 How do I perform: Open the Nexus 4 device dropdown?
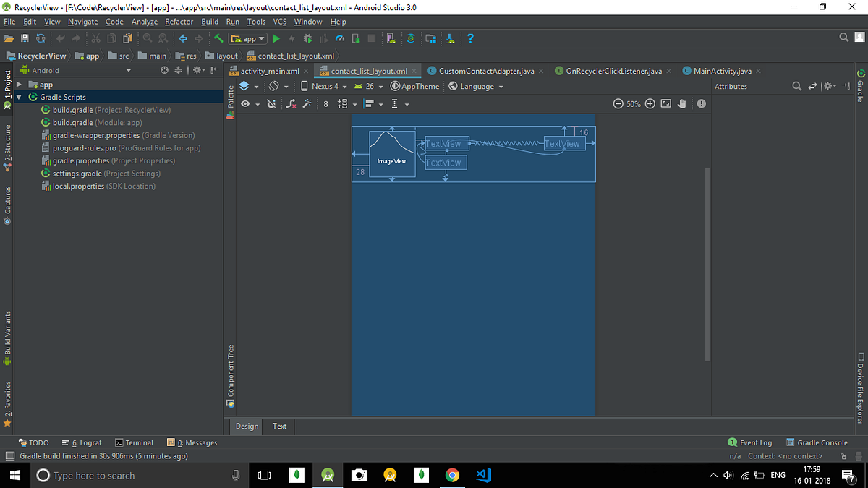pyautogui.click(x=323, y=86)
